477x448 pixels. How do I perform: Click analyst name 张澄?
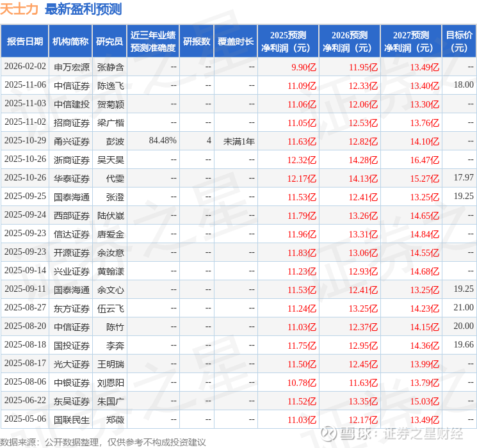tap(115, 197)
